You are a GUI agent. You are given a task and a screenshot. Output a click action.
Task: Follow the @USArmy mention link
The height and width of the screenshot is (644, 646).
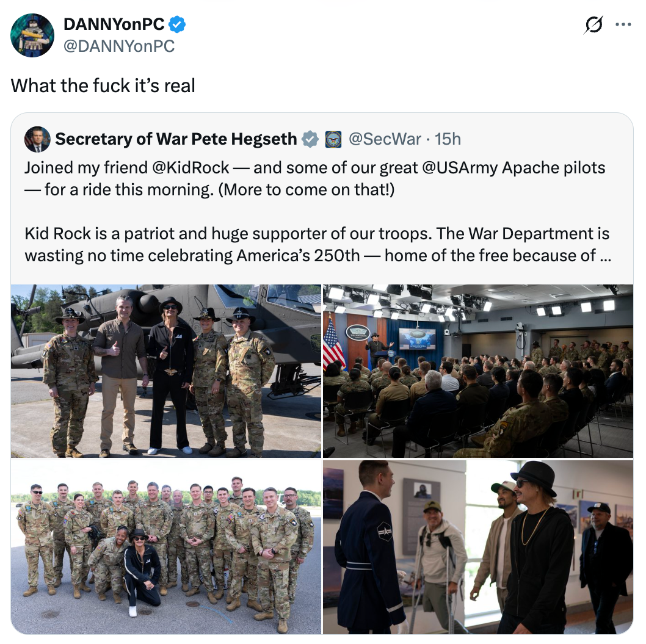tap(460, 168)
